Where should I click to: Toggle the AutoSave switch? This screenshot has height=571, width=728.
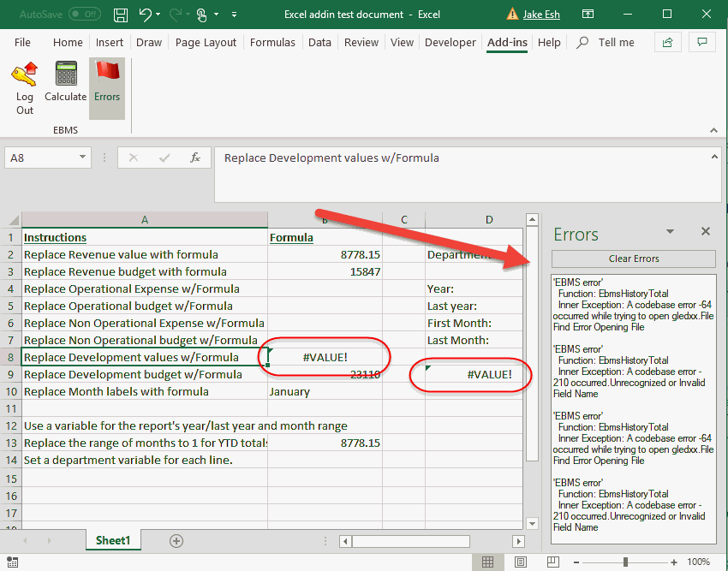85,15
